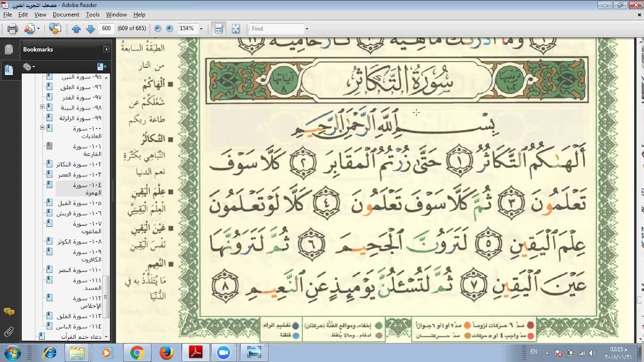Open the Pages thumbnails panel icon
644x362 pixels.
9,49
